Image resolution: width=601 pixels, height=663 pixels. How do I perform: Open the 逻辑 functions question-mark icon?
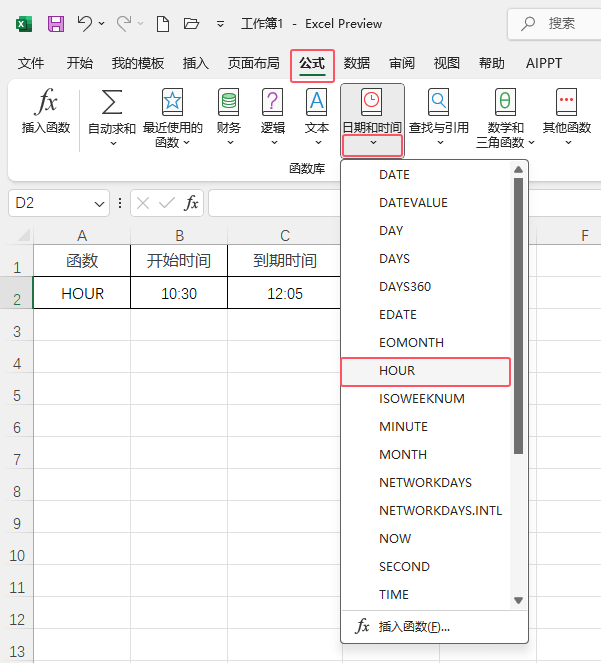click(273, 102)
